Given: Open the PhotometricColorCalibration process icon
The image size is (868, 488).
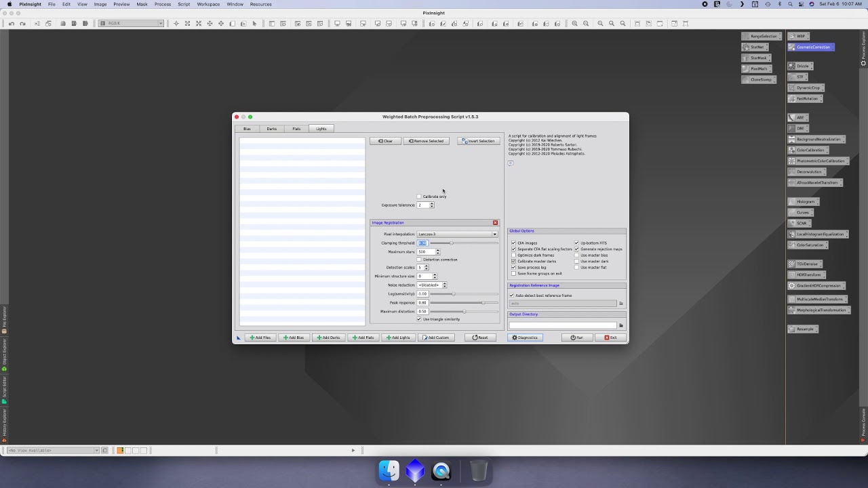Looking at the screenshot, I should [818, 161].
